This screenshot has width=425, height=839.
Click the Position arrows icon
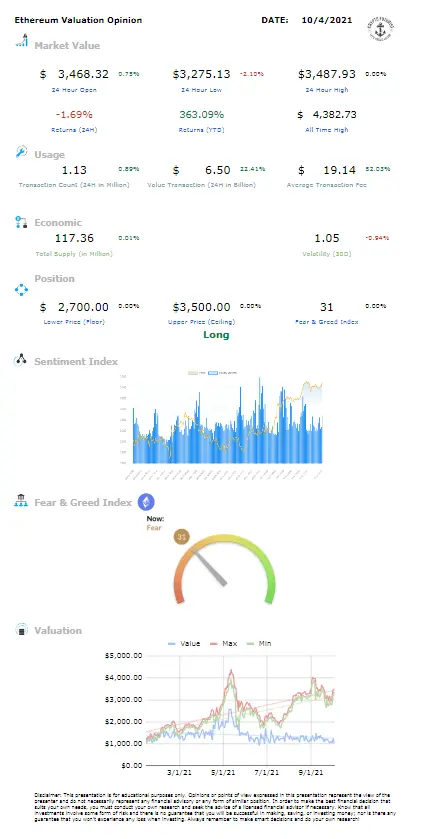(x=21, y=289)
